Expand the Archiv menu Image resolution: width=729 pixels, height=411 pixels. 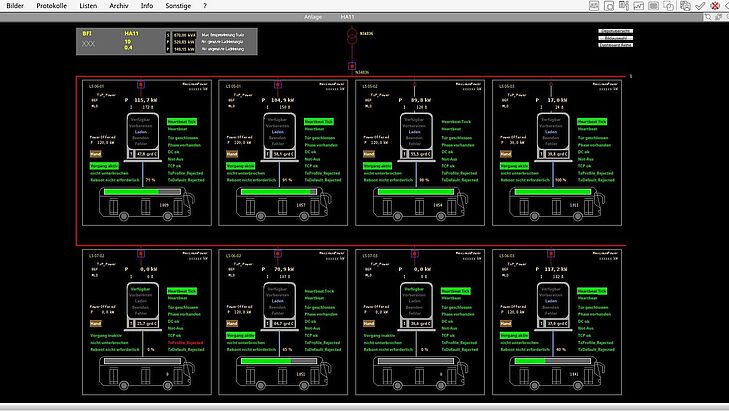119,5
